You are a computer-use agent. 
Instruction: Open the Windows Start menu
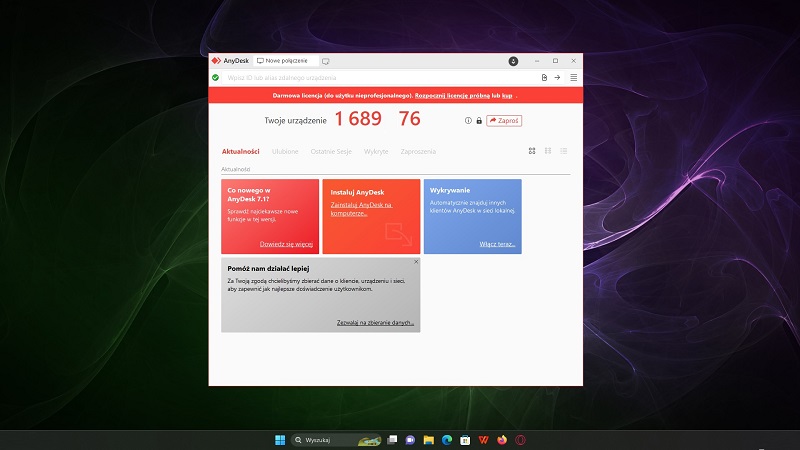pos(280,440)
